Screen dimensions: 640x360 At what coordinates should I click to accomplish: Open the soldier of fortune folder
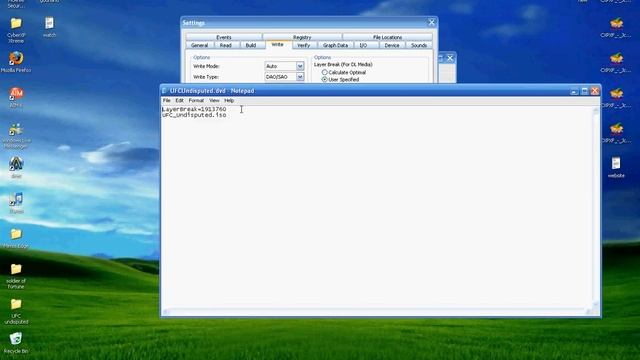tap(16, 276)
